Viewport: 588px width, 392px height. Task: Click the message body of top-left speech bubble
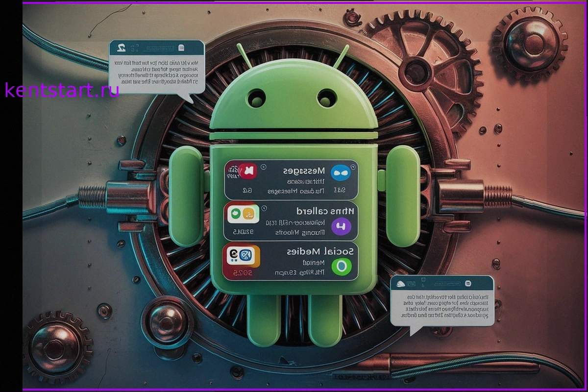pos(156,73)
